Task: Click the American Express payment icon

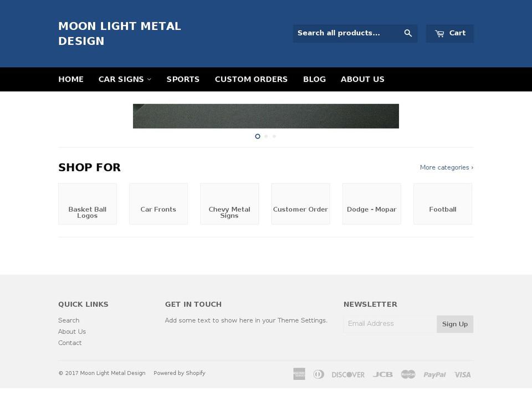Action: coord(299,374)
